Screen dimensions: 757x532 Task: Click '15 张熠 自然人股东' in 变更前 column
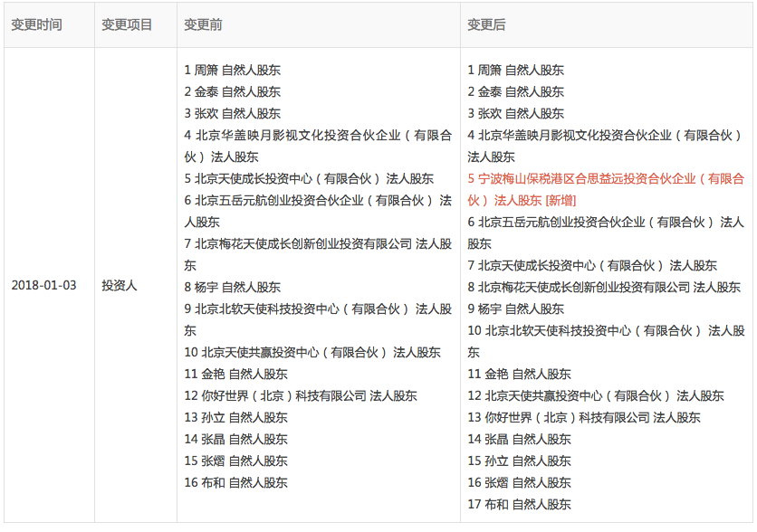tap(235, 461)
